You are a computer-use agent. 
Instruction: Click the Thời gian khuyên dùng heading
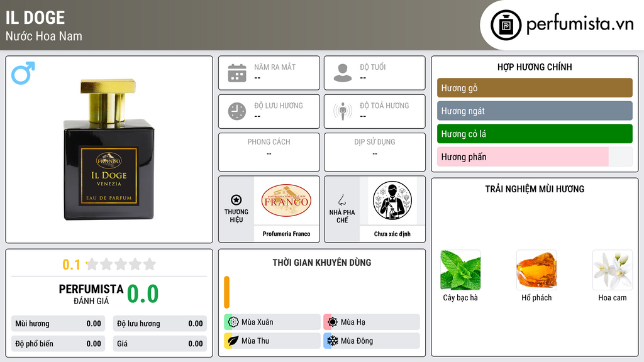322,262
